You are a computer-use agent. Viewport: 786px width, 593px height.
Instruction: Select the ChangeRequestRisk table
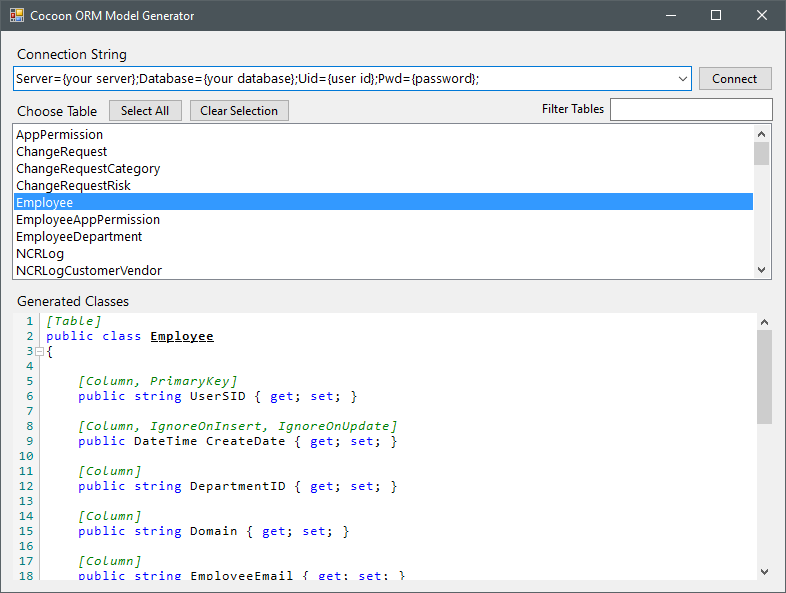coord(383,185)
